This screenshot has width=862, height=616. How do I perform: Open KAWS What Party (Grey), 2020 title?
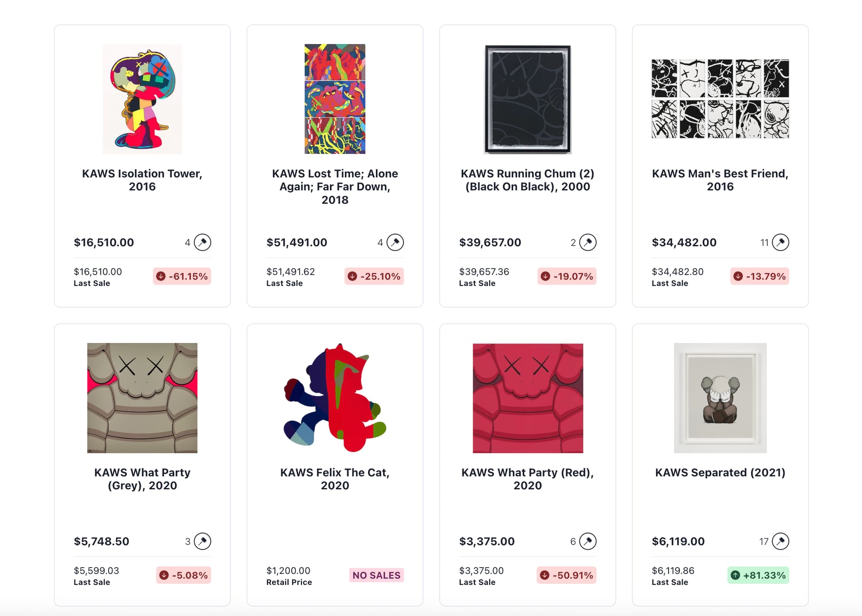tap(142, 479)
